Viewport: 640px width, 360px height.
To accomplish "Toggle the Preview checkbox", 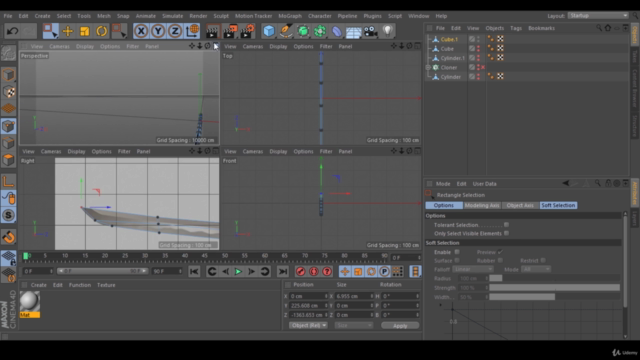I will coord(500,252).
